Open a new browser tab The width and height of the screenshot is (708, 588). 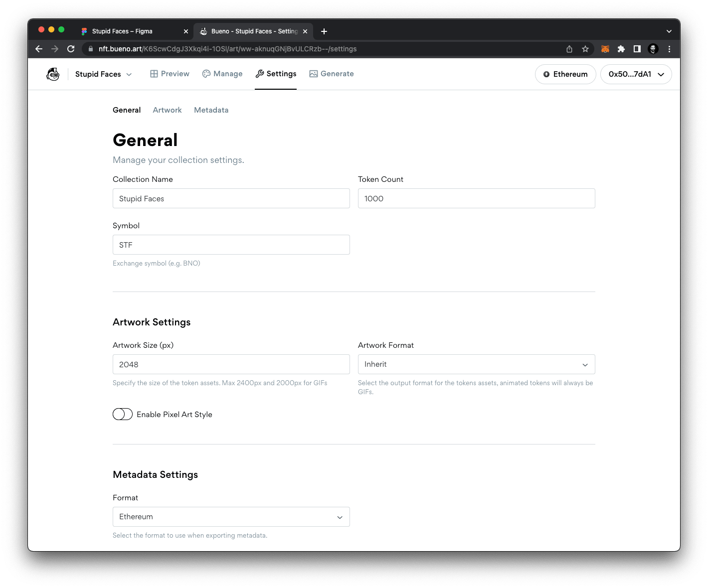[x=324, y=31]
